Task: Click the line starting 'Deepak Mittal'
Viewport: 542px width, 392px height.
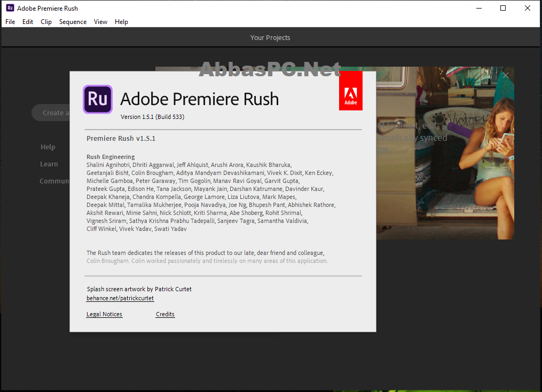Action: tap(211, 205)
